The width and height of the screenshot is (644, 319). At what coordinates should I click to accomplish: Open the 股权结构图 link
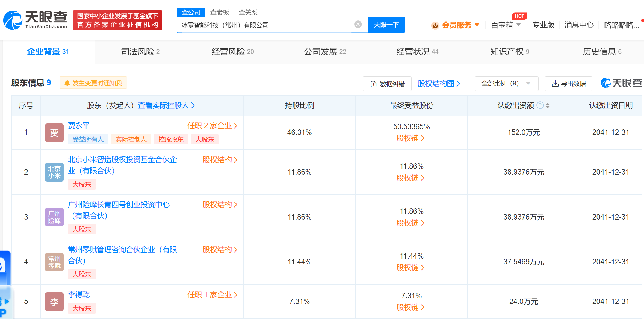tap(439, 84)
